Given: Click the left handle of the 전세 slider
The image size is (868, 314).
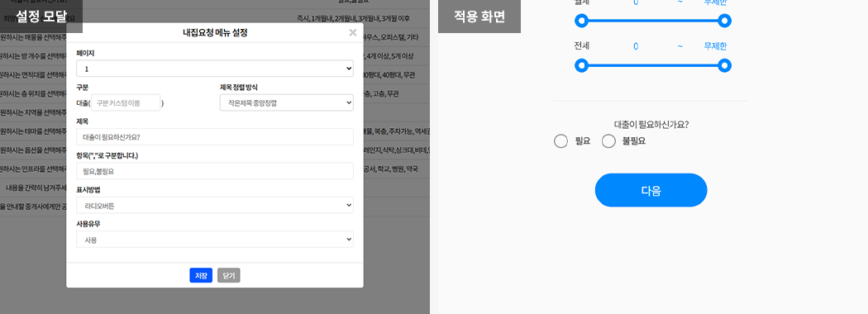Looking at the screenshot, I should pos(581,66).
